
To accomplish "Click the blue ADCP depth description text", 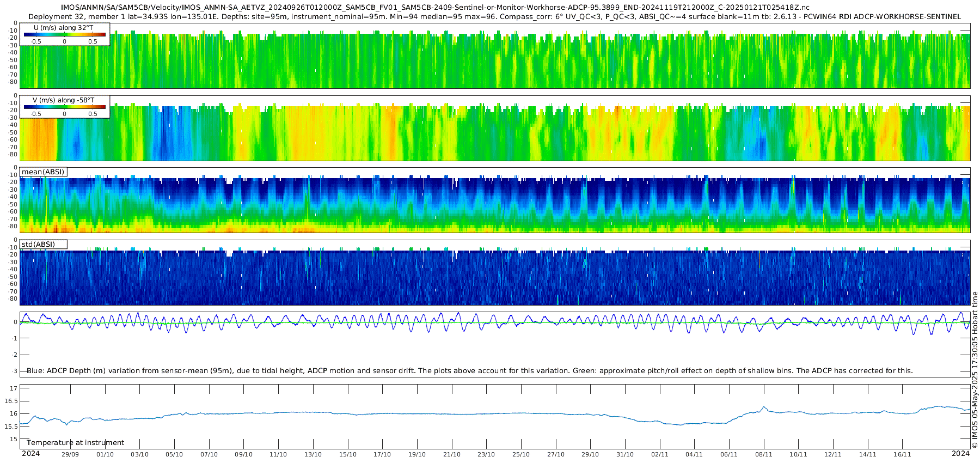I will pos(469,371).
